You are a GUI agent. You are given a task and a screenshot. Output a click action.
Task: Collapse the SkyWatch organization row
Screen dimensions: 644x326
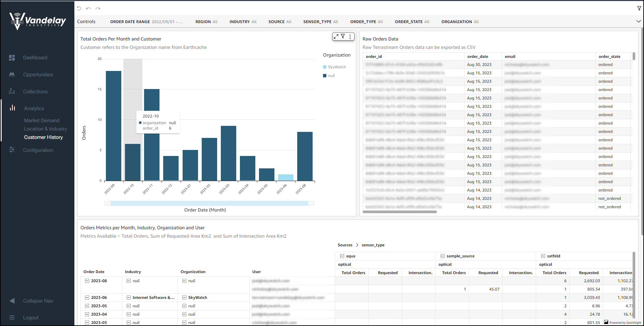tap(184, 298)
